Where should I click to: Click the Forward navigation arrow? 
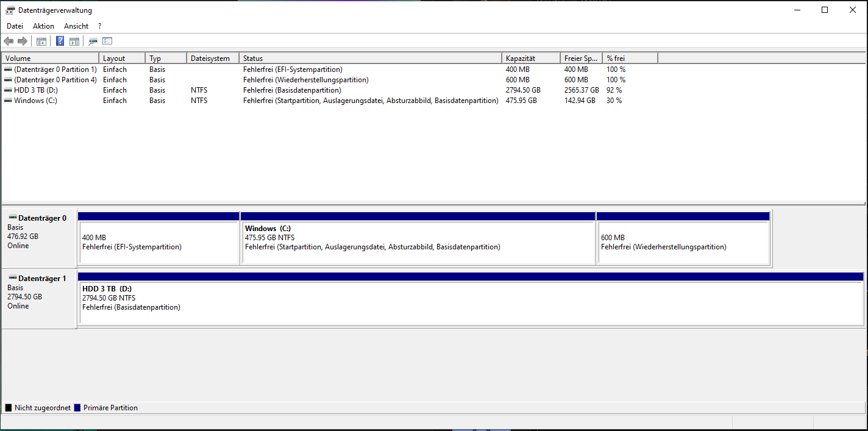(23, 41)
